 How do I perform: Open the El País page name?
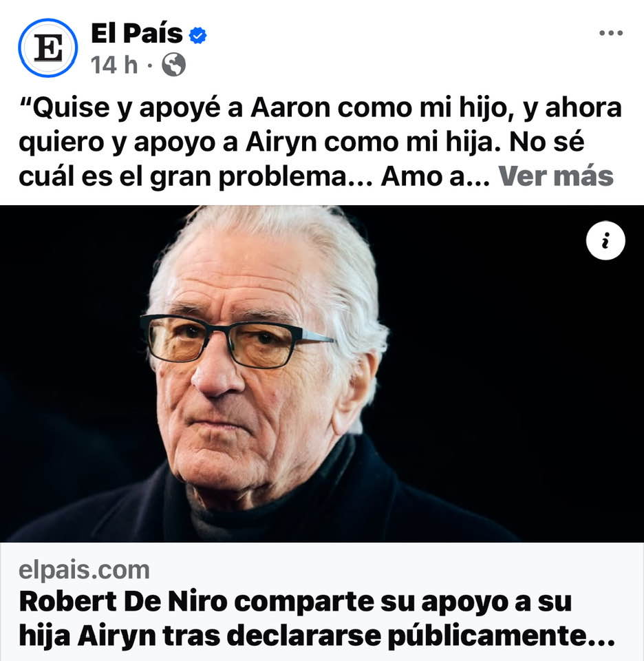(x=136, y=33)
